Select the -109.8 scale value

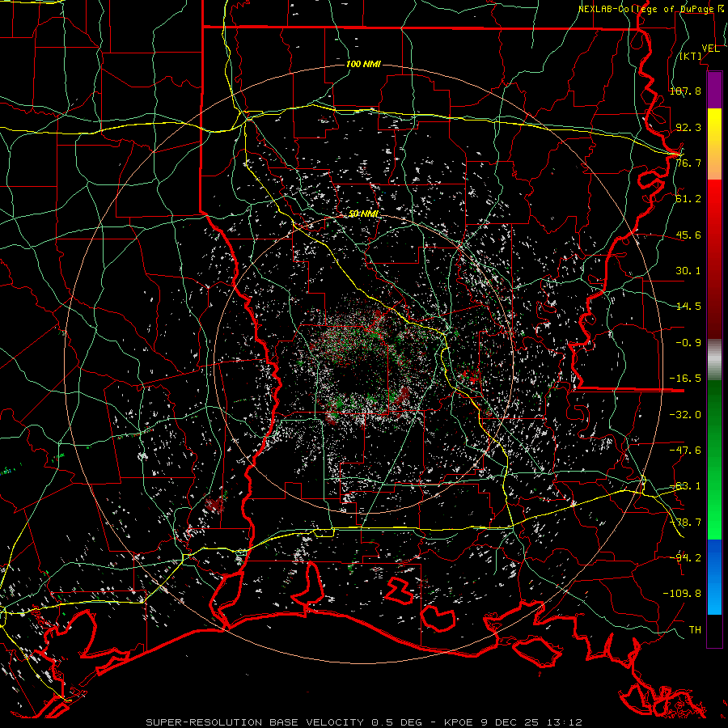(682, 594)
